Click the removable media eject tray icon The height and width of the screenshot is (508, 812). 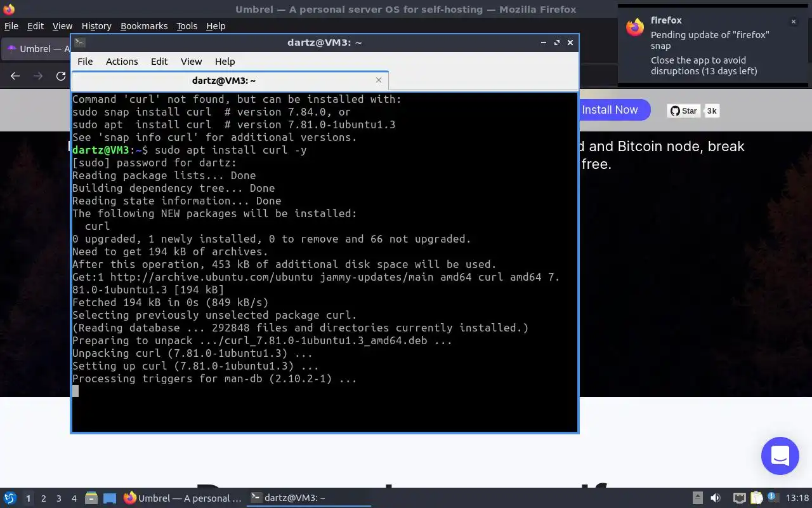pos(697,498)
